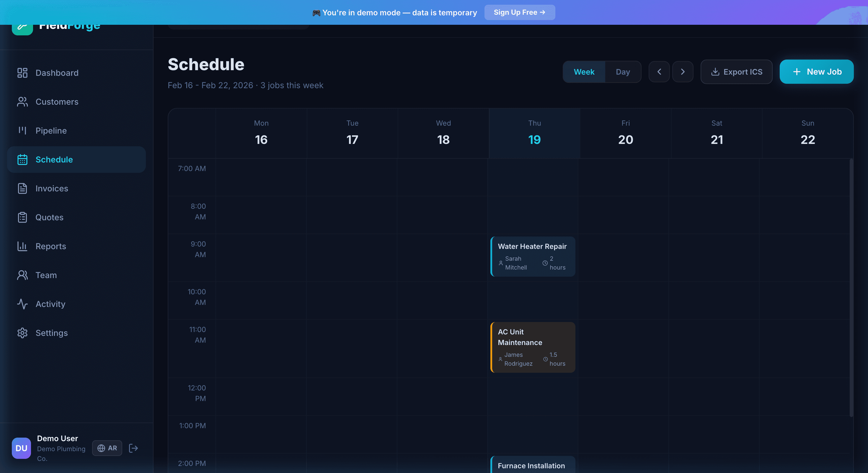Open the Water Heater Repair job card
Viewport: 868px width, 473px height.
pyautogui.click(x=532, y=257)
